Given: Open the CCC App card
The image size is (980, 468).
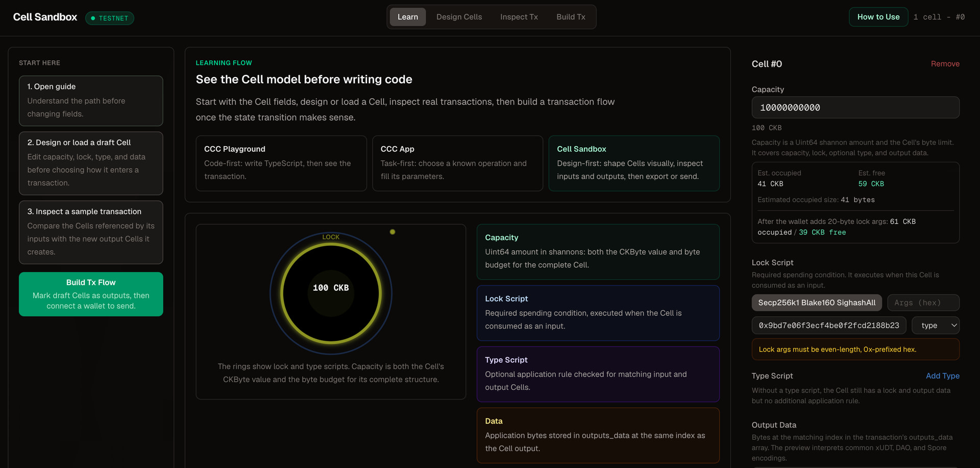Looking at the screenshot, I should click(458, 163).
